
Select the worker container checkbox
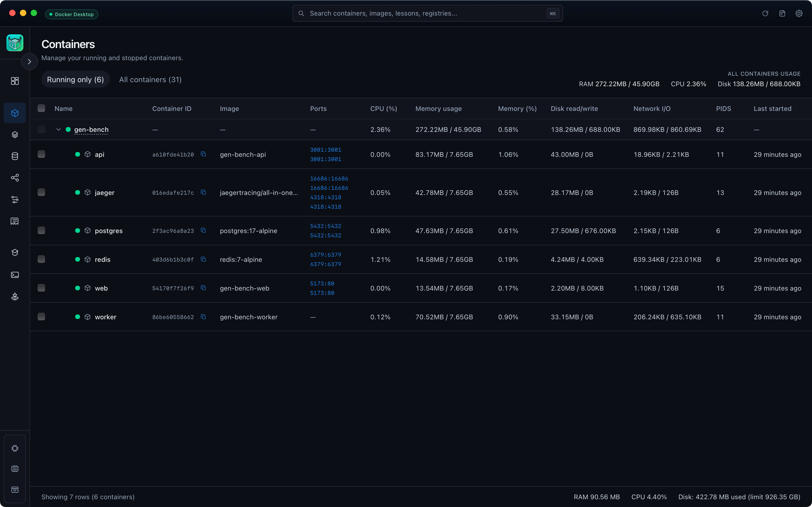[x=41, y=317]
